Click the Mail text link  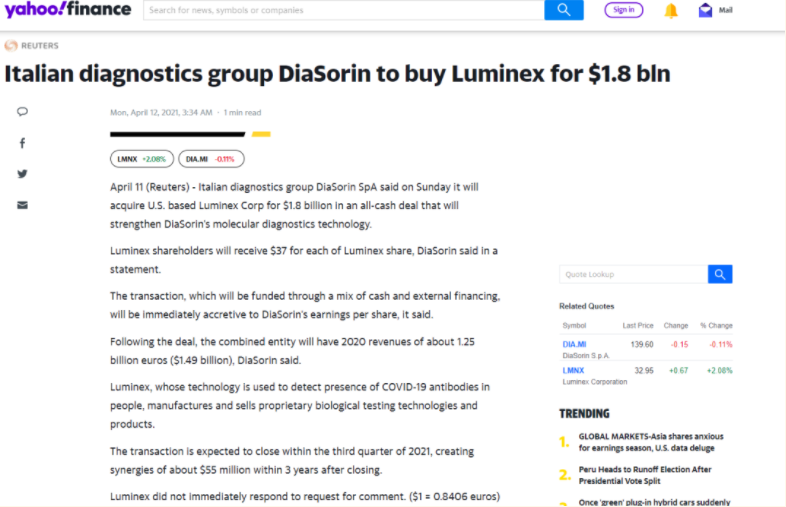click(726, 10)
